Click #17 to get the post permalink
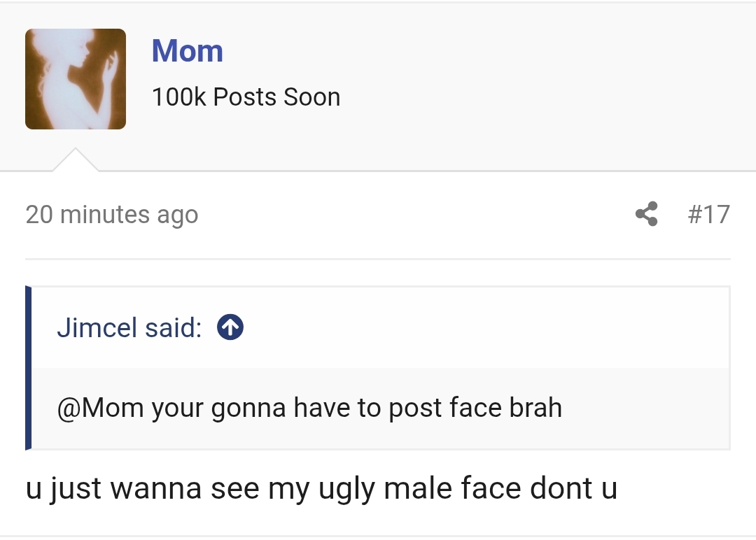 click(710, 215)
